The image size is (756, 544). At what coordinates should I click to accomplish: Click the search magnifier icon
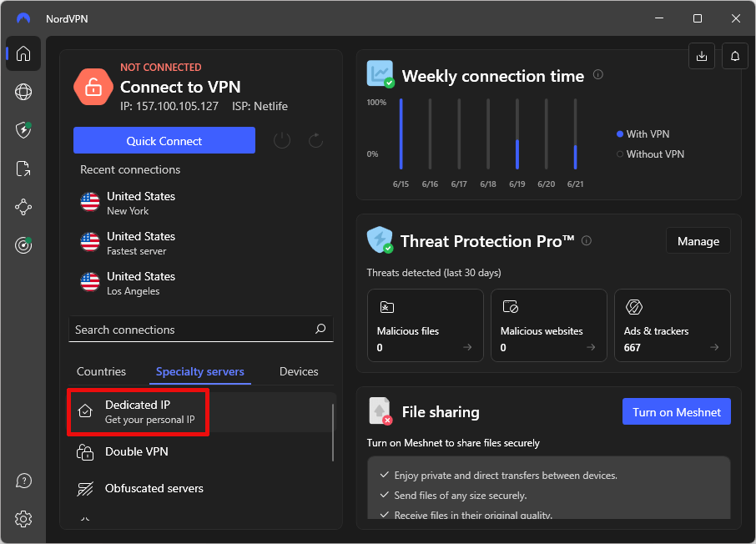320,329
